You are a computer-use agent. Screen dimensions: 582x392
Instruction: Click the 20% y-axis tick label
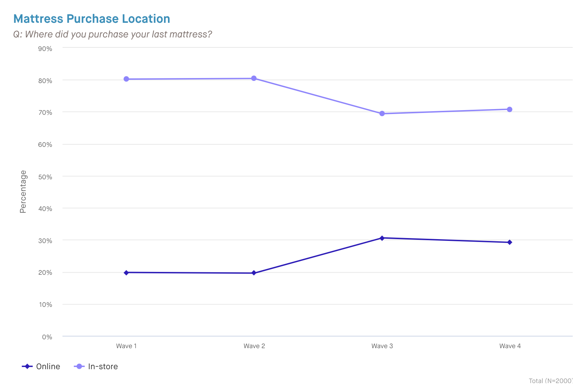pyautogui.click(x=45, y=273)
